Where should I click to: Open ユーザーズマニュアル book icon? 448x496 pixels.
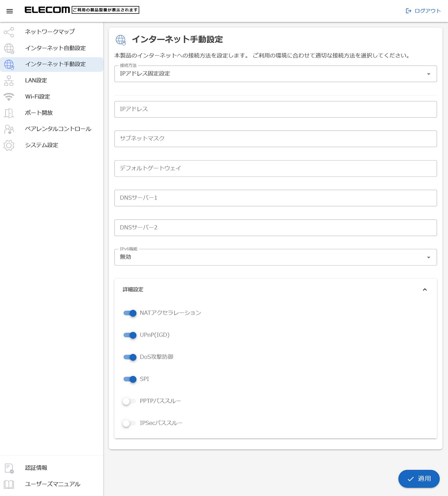click(9, 484)
